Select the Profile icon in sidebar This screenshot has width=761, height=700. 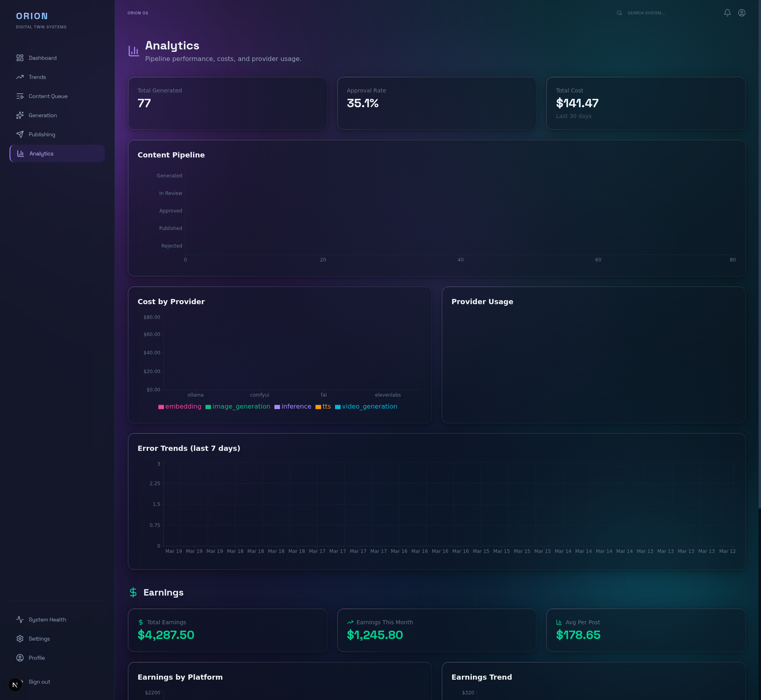click(x=20, y=658)
